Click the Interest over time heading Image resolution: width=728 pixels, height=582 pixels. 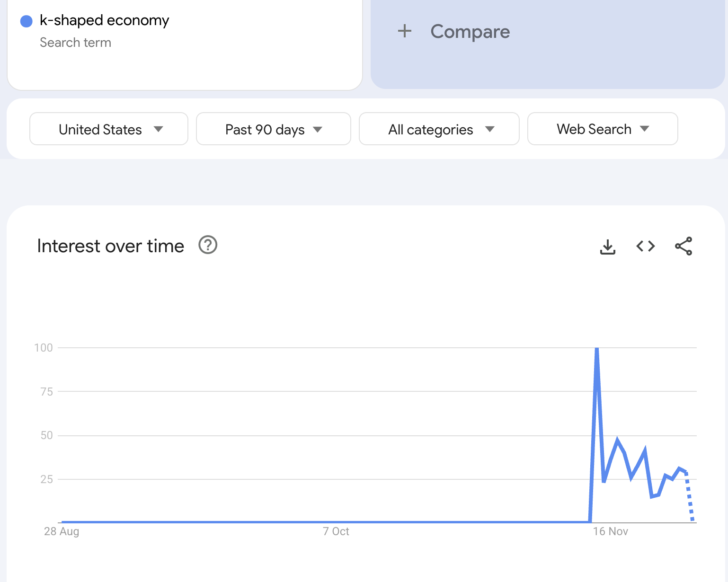[x=110, y=246]
